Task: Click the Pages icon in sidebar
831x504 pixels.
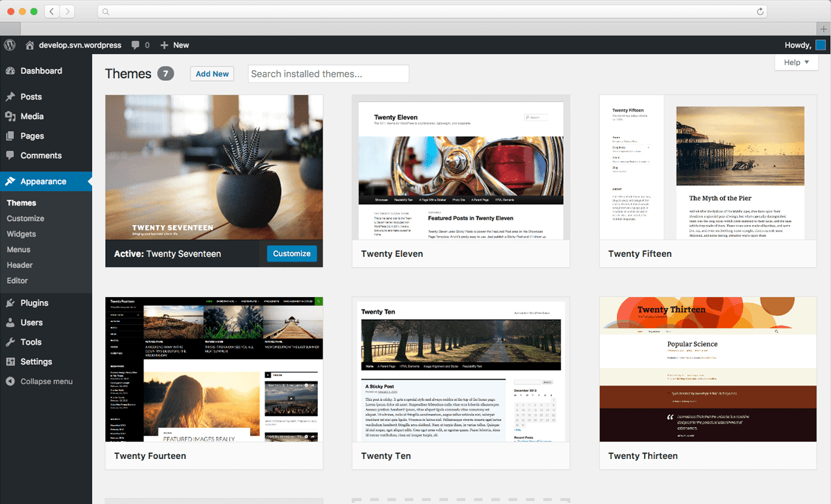Action: tap(10, 136)
